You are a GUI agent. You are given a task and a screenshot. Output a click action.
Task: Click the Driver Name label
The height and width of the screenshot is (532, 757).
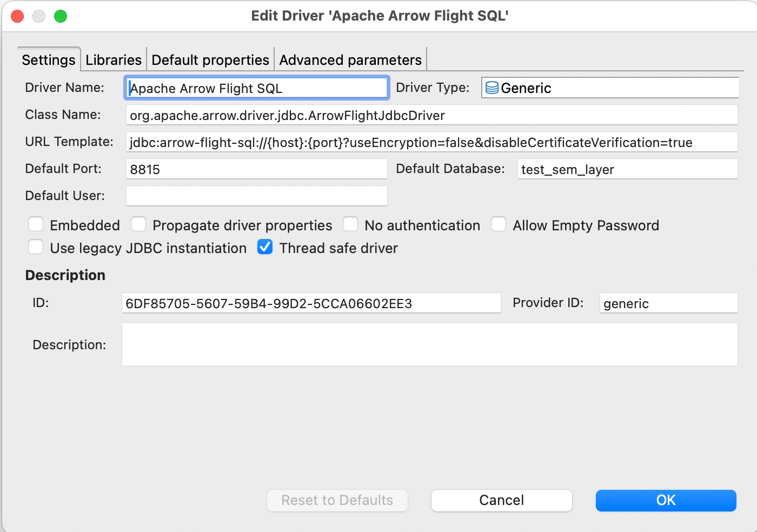pyautogui.click(x=65, y=88)
